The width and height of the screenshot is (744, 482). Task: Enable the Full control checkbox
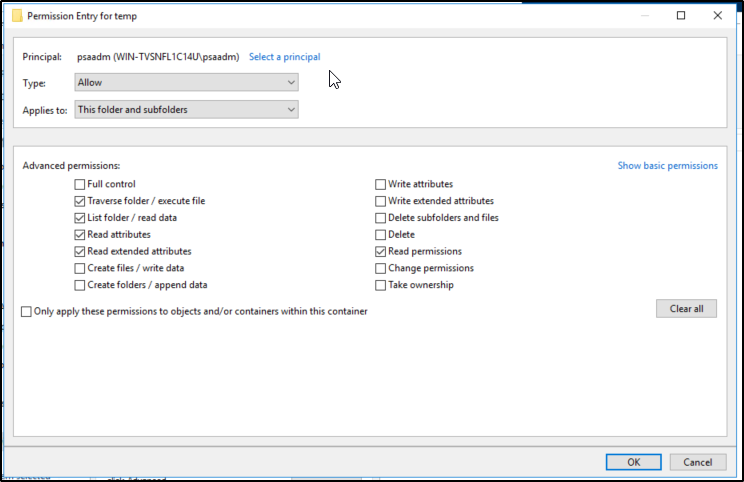80,185
